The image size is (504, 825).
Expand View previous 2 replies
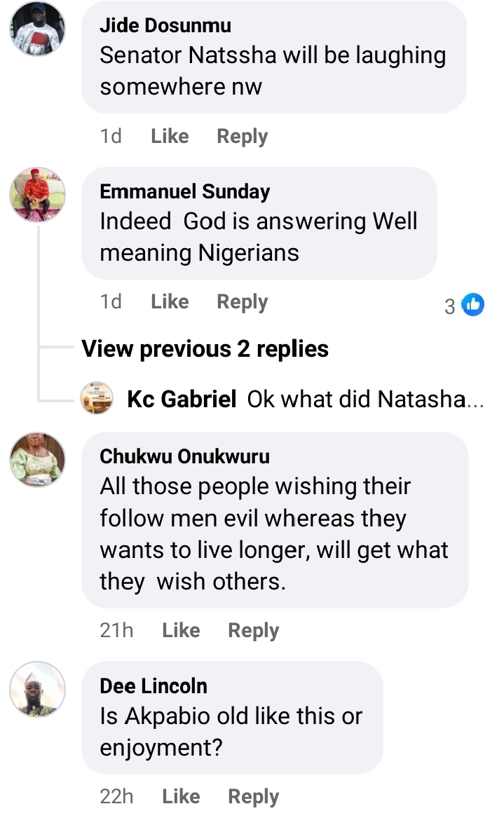pos(205,348)
